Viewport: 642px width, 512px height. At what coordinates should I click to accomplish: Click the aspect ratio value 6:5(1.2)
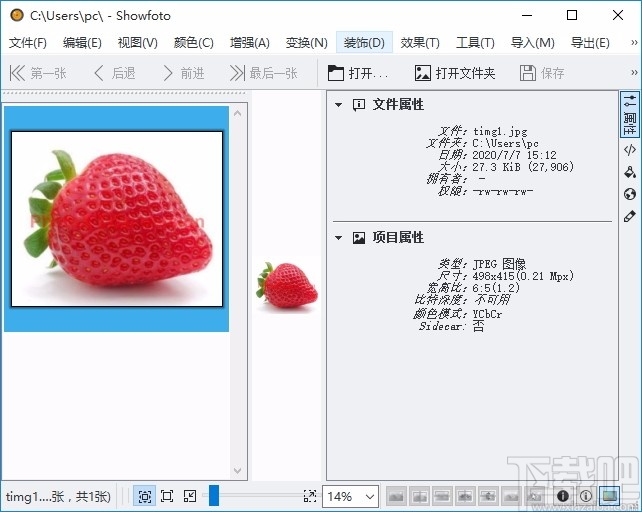click(496, 288)
